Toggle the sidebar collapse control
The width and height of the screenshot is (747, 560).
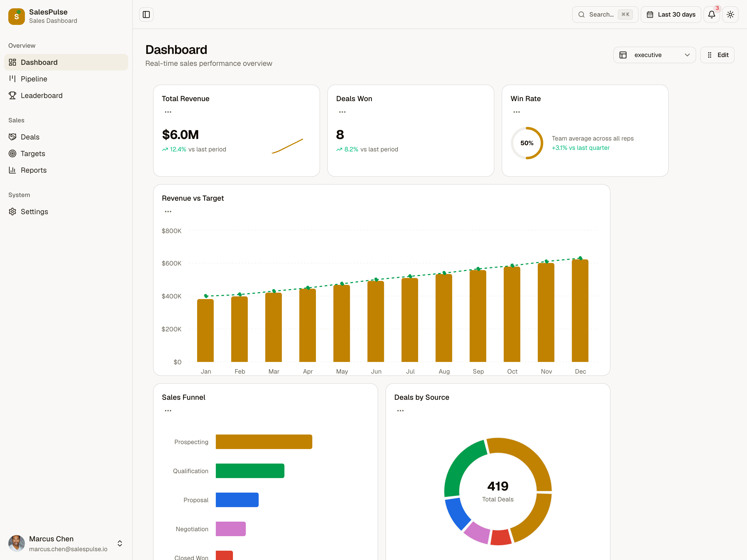click(146, 15)
